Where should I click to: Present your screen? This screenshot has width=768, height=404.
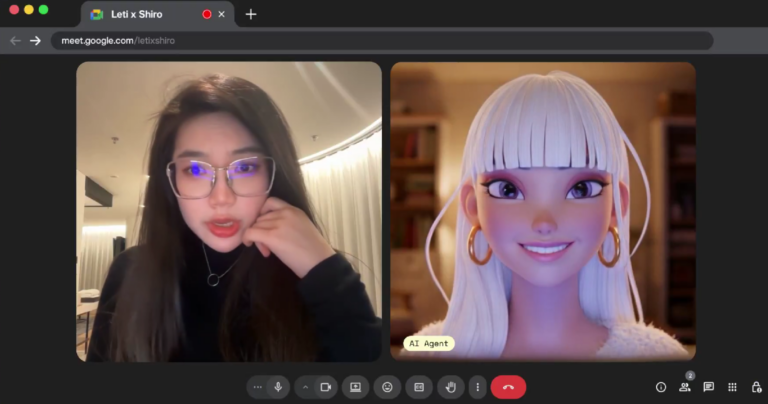[356, 387]
